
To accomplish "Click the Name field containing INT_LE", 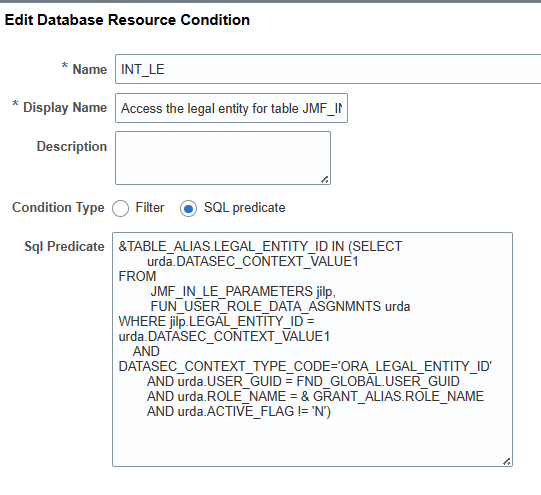I will (328, 69).
